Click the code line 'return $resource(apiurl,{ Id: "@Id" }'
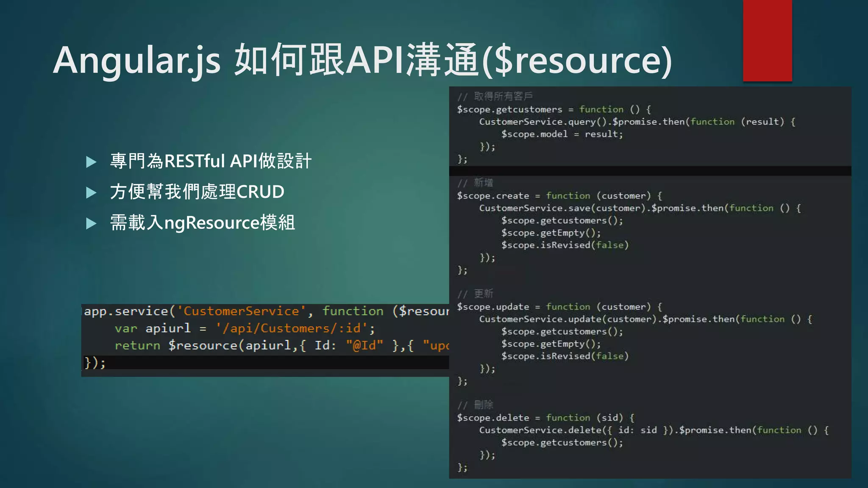The image size is (868, 488). click(x=281, y=346)
